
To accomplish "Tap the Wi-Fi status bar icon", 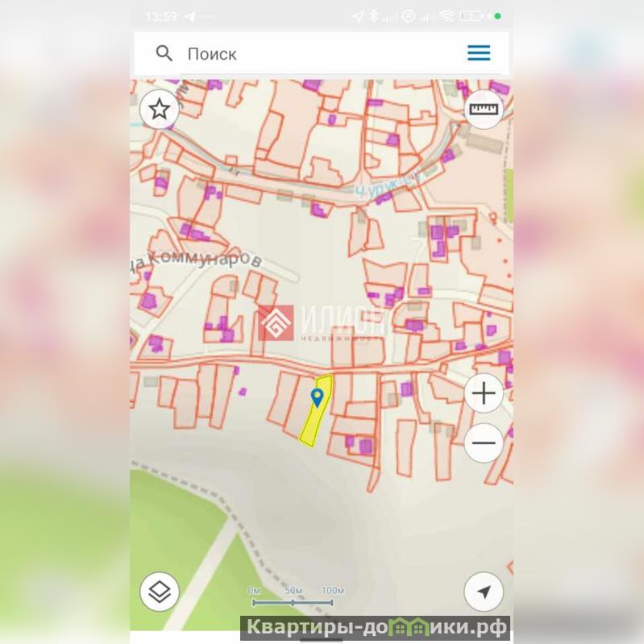I will point(447,16).
